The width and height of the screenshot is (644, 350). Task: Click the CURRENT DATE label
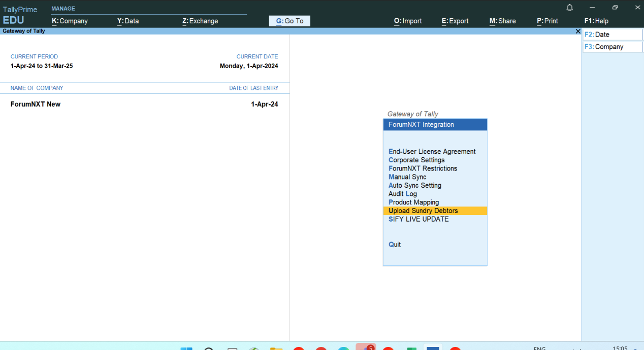click(x=257, y=56)
